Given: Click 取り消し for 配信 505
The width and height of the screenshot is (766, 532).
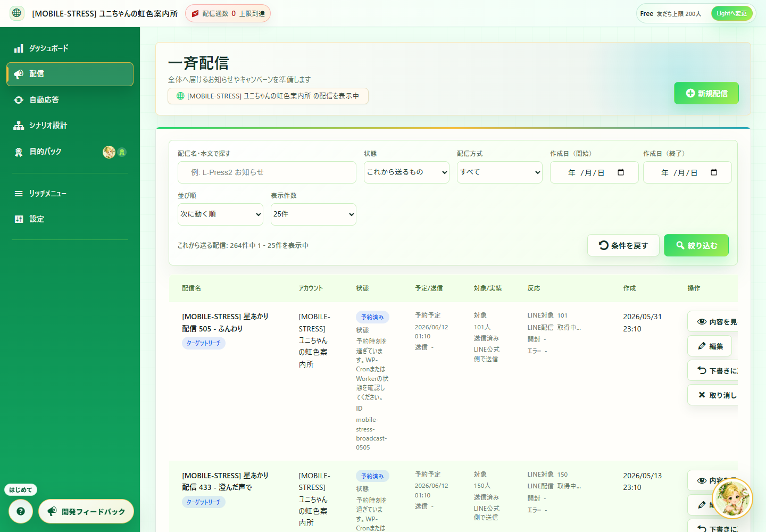Looking at the screenshot, I should [x=713, y=395].
